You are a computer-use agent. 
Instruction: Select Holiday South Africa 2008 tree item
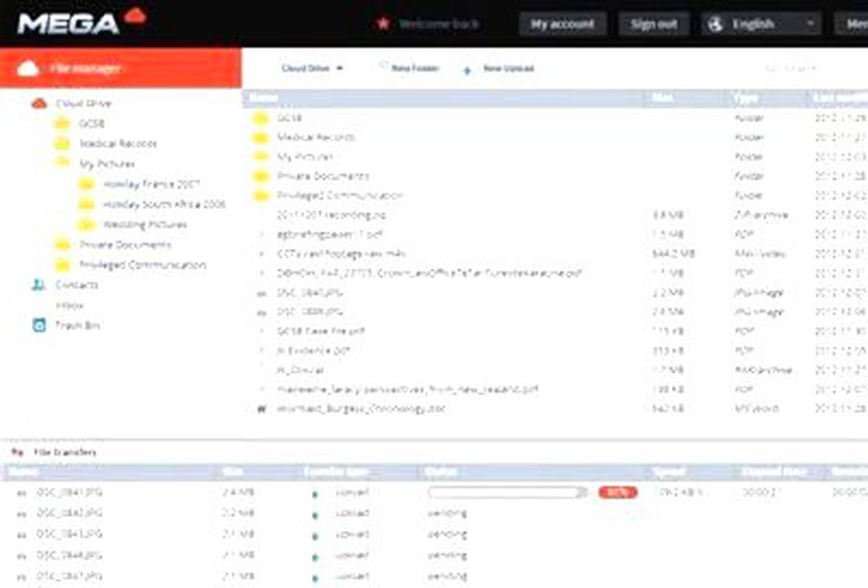(164, 205)
